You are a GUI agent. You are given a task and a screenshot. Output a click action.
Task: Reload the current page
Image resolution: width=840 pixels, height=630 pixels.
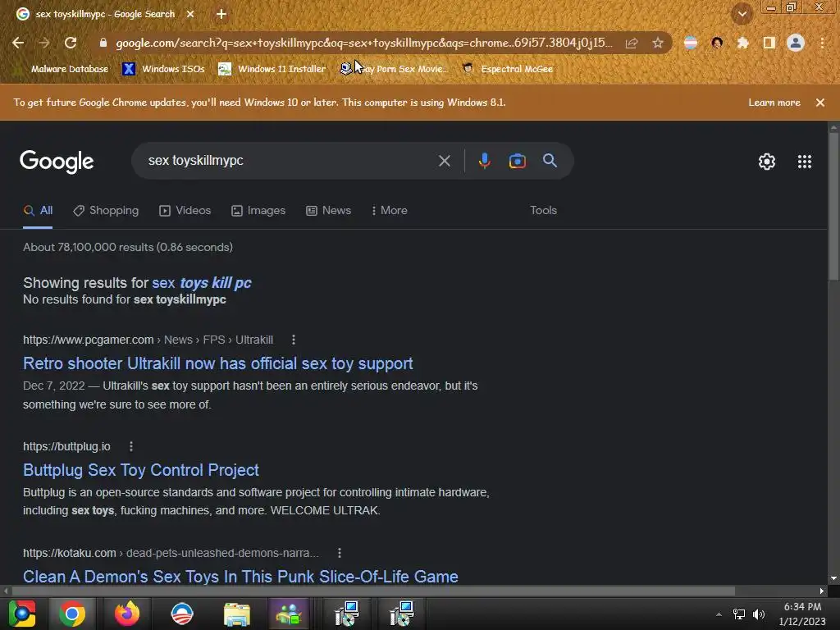[71, 43]
